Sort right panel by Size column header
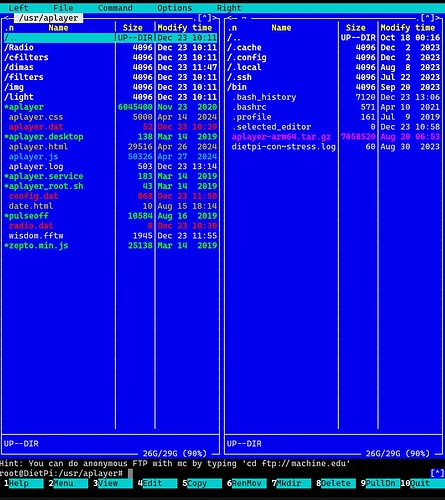445x500 pixels. (356, 28)
